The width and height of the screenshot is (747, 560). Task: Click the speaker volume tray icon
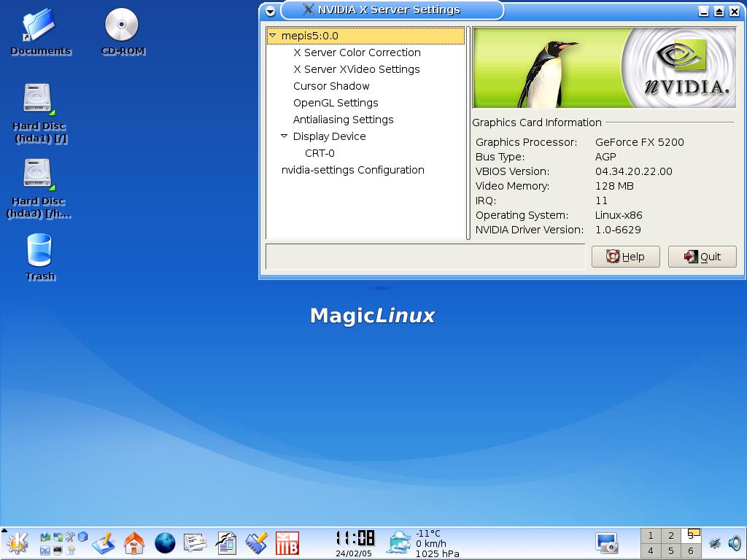click(734, 542)
